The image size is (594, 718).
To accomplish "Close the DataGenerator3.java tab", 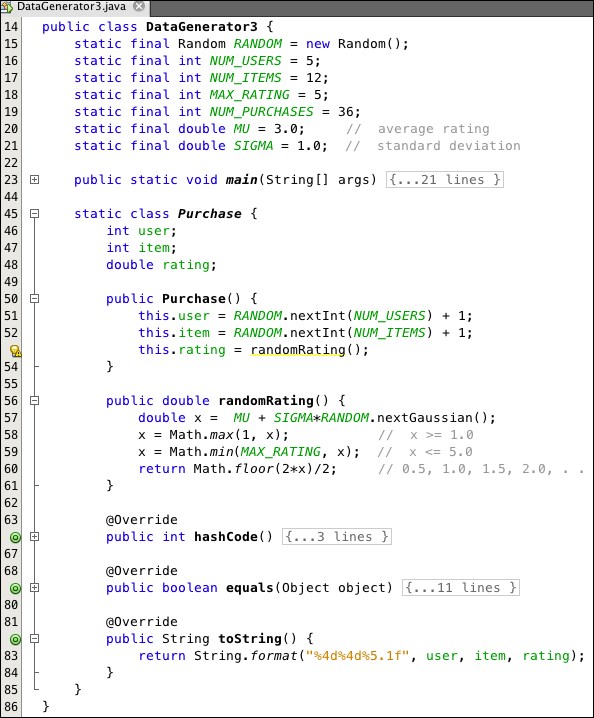I will pos(139,6).
